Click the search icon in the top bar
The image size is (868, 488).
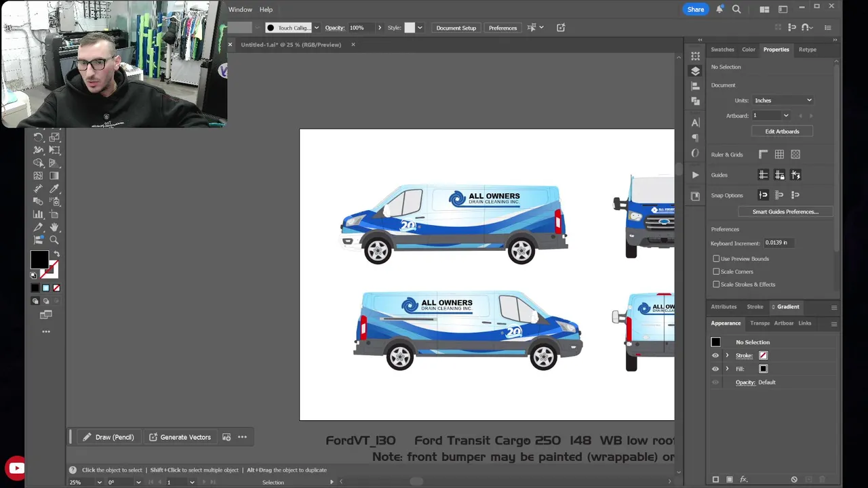click(736, 9)
